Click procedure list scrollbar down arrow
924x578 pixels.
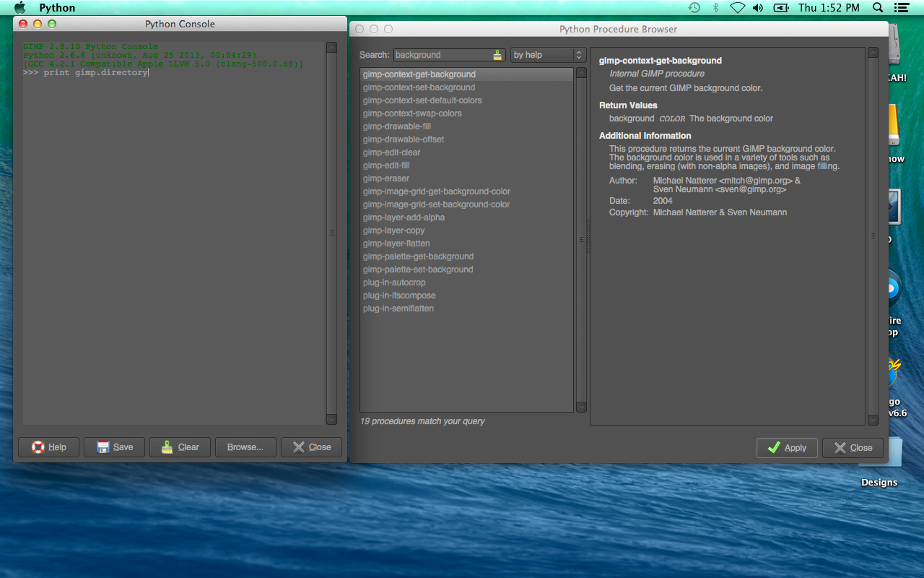click(x=581, y=407)
